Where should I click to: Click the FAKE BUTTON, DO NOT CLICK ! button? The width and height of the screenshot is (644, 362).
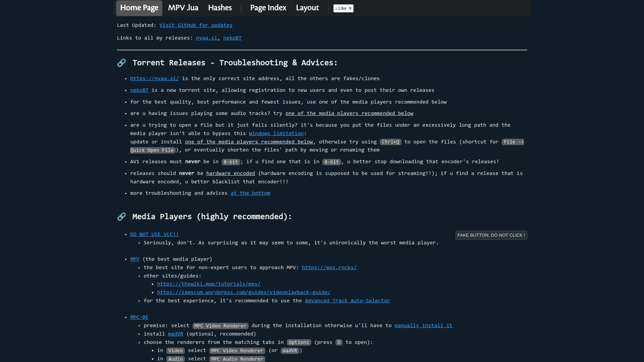[x=491, y=235]
